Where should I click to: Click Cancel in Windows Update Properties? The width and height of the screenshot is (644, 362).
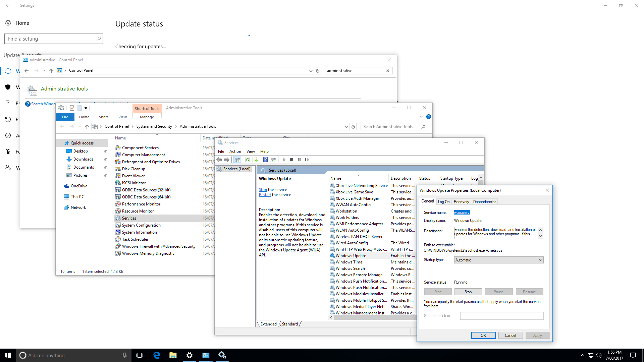[x=511, y=336]
